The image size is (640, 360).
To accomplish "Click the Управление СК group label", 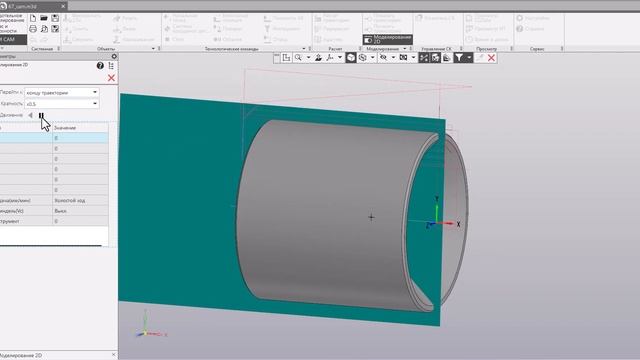I will pos(436,49).
